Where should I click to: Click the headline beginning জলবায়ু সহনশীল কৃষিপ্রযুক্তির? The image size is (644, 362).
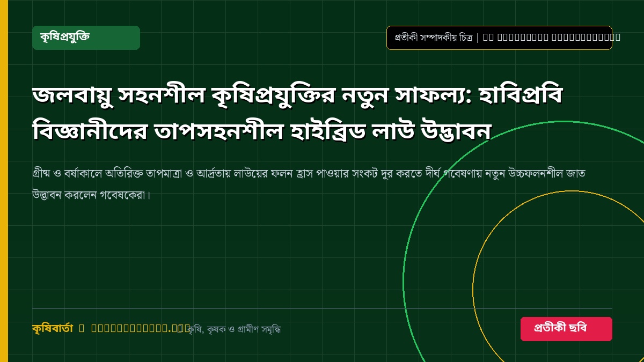[x=297, y=113]
